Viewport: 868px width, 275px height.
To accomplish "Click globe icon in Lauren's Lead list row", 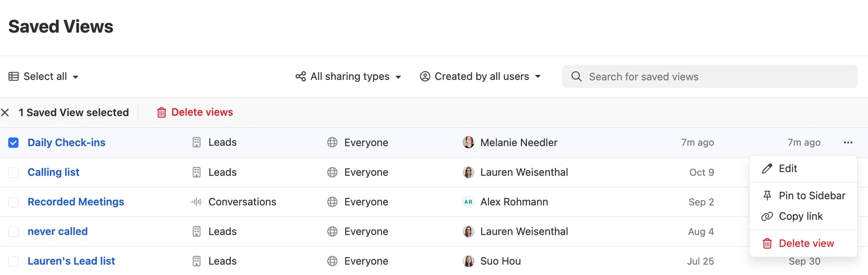I will (333, 261).
